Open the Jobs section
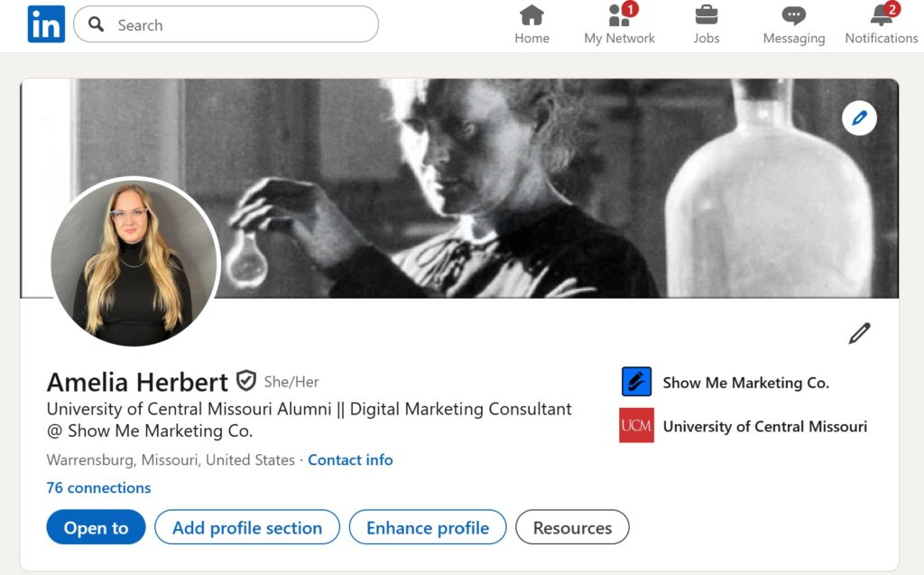 pyautogui.click(x=707, y=23)
